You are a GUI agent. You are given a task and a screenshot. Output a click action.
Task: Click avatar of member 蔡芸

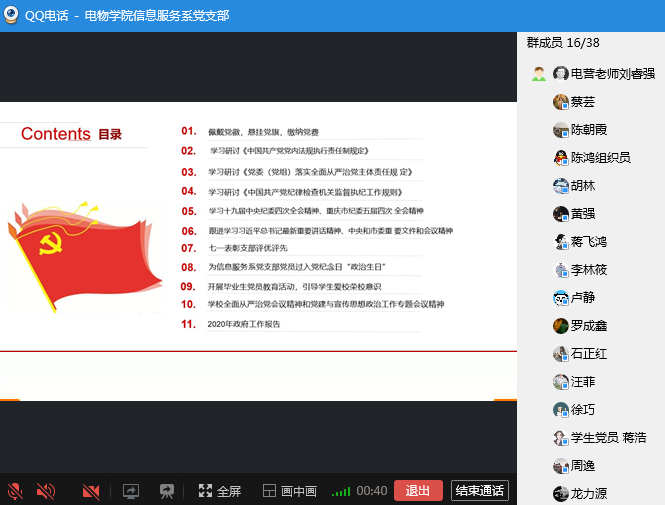[561, 102]
